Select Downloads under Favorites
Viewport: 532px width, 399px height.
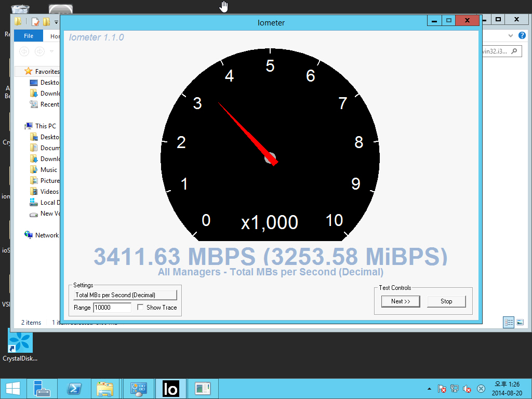pyautogui.click(x=45, y=94)
